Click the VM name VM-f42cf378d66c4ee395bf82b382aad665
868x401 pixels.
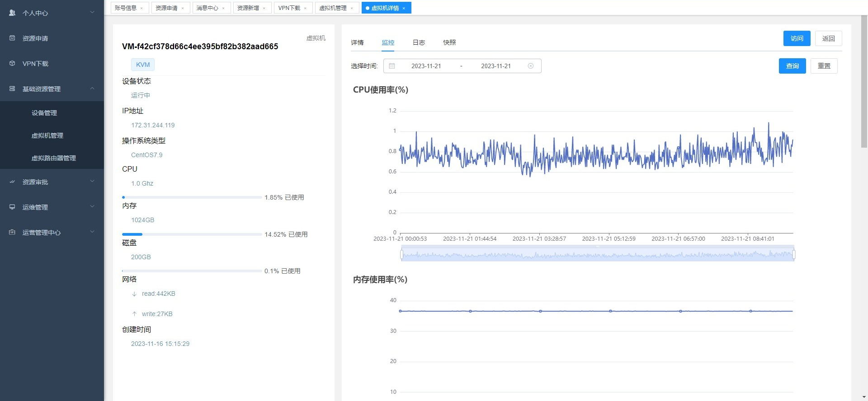point(200,47)
